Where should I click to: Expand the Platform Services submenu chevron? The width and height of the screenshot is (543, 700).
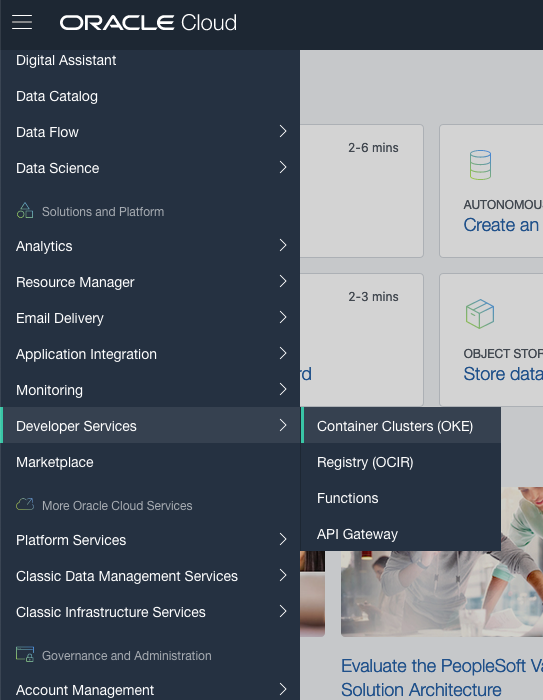click(x=283, y=539)
